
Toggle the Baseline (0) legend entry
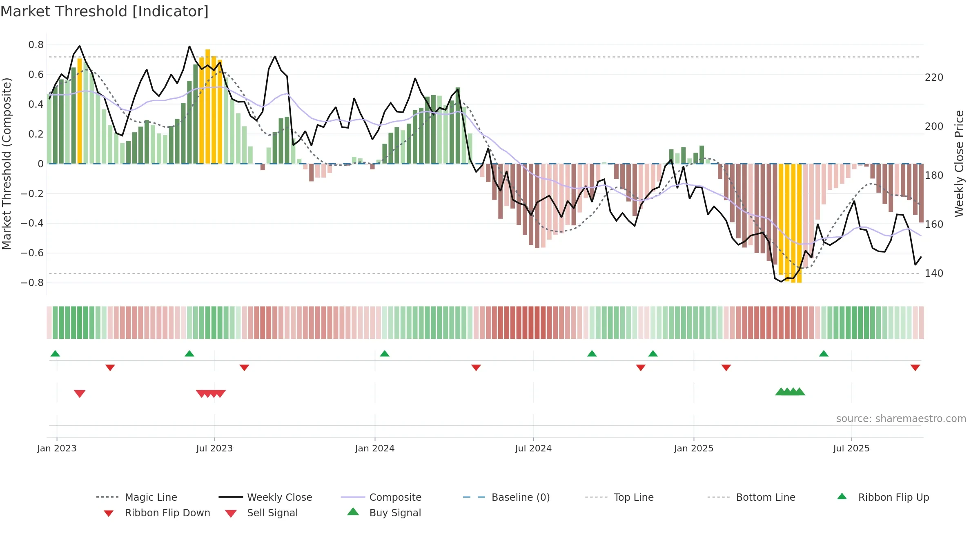click(x=506, y=497)
